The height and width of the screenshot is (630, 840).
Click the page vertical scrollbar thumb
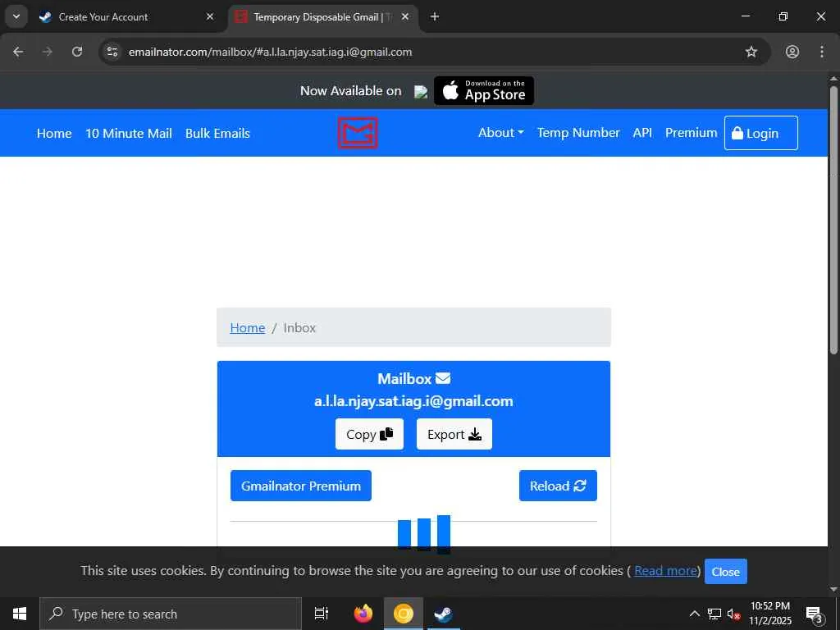(833, 220)
